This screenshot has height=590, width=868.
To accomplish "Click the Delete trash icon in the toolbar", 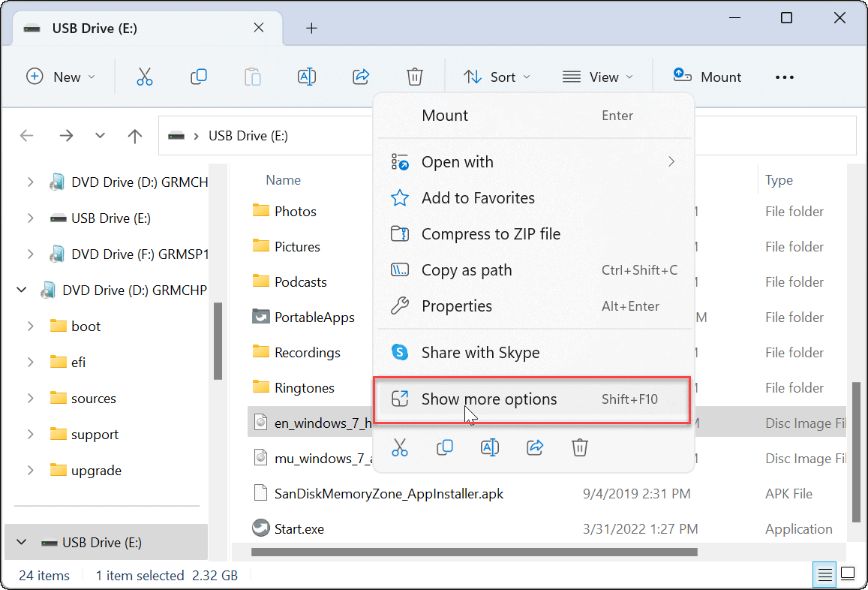I will click(414, 76).
